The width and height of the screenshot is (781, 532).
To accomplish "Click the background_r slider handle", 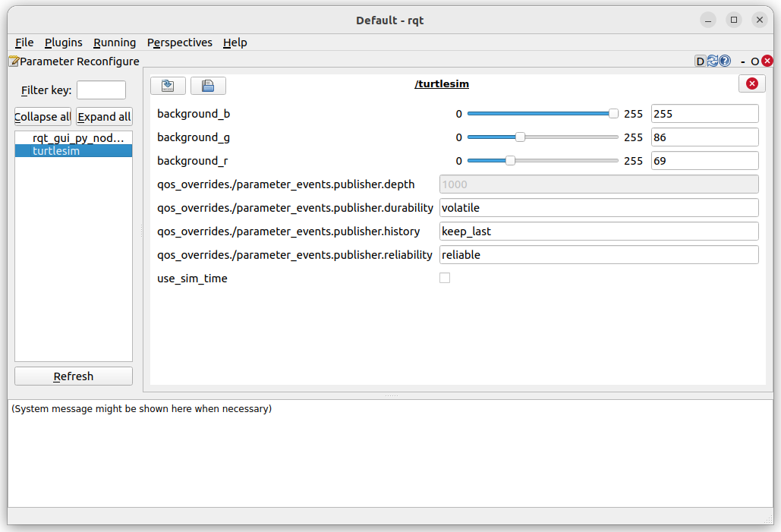I will pyautogui.click(x=510, y=160).
